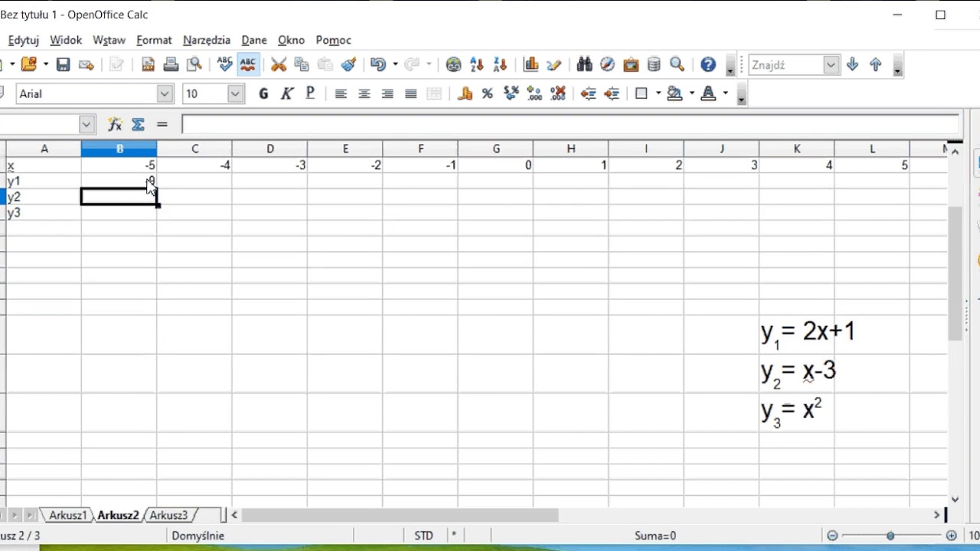Image resolution: width=980 pixels, height=551 pixels.
Task: Open Background Color dropdown arrow
Action: click(692, 94)
